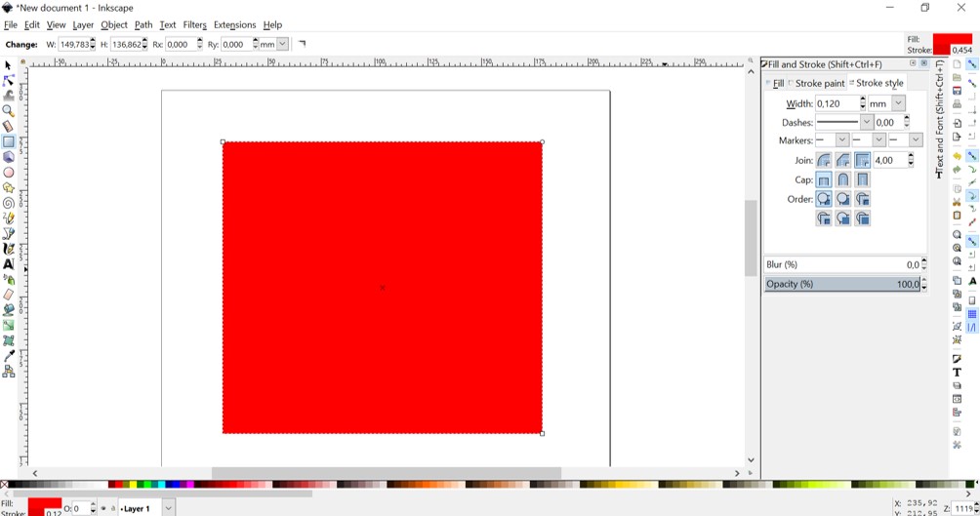The height and width of the screenshot is (516, 980).
Task: Choose the bevel join style
Action: tap(843, 161)
